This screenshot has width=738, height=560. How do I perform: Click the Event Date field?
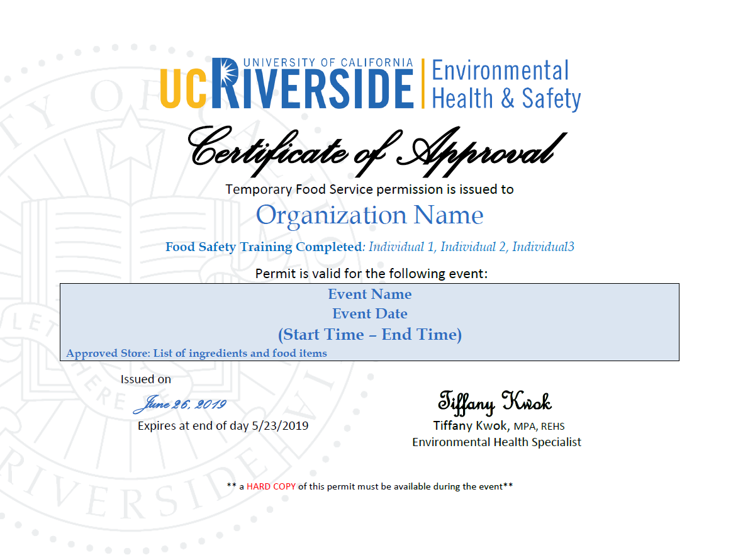369,314
